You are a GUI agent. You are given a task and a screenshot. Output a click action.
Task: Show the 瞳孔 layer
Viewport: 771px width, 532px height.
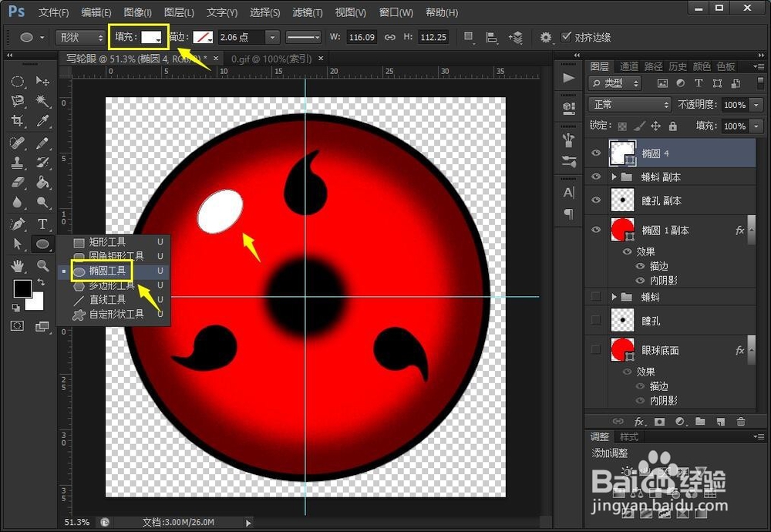tap(596, 320)
